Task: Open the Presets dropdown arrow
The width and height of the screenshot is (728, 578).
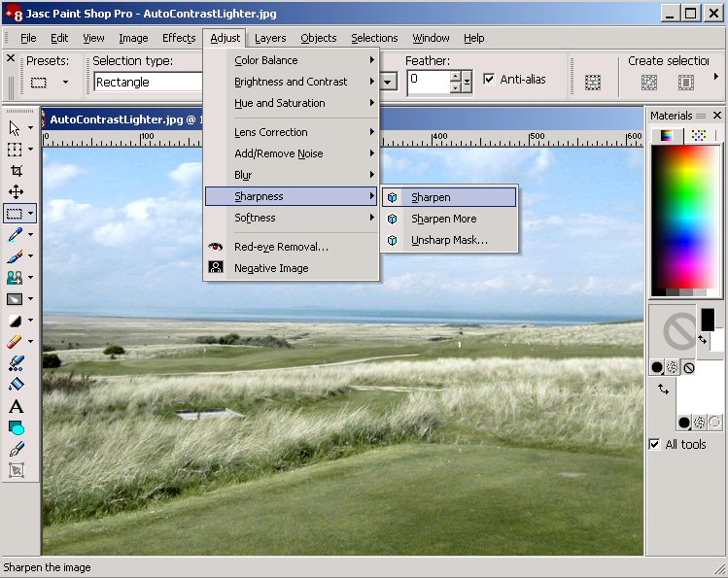Action: click(x=66, y=83)
